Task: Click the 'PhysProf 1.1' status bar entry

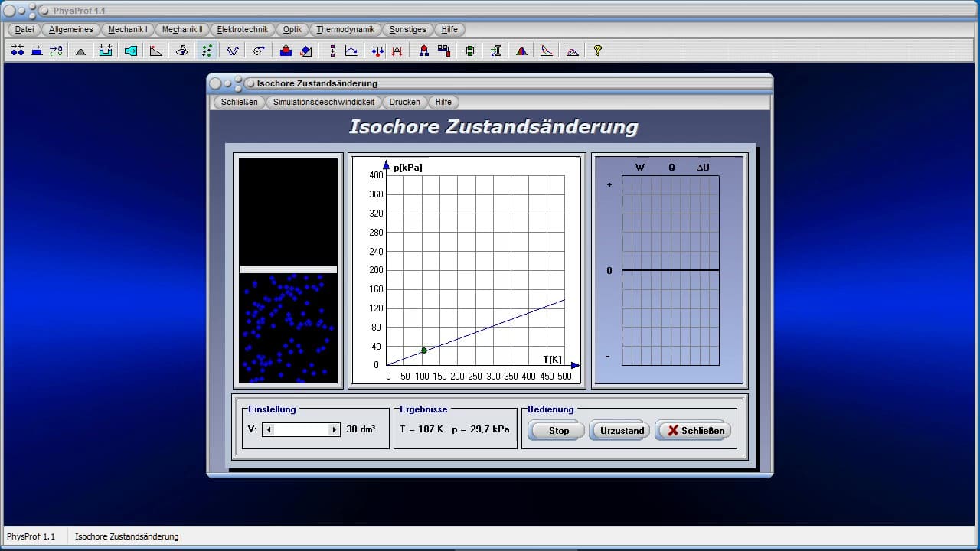Action: pyautogui.click(x=31, y=536)
